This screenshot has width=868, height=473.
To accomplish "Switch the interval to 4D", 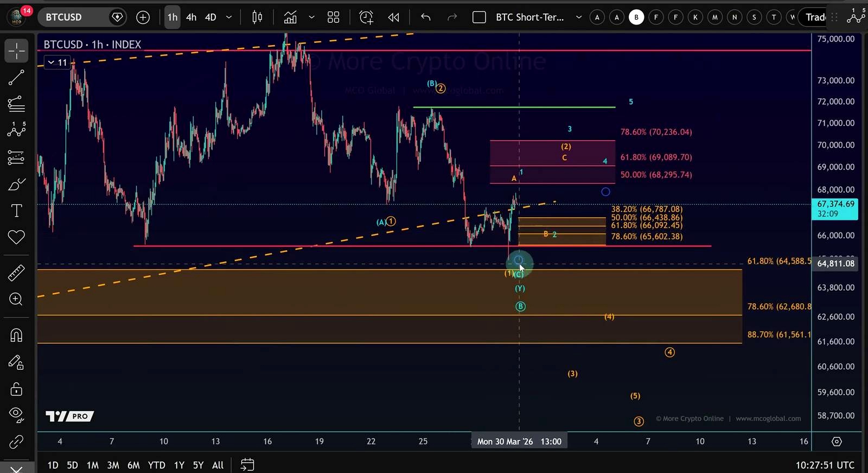I will (210, 17).
